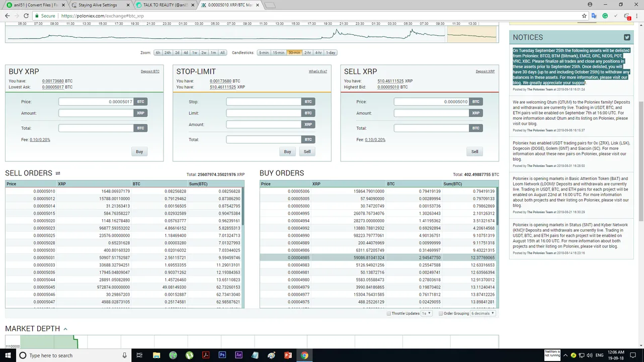Set chart zoom to 6h
644x362 pixels.
(158, 53)
